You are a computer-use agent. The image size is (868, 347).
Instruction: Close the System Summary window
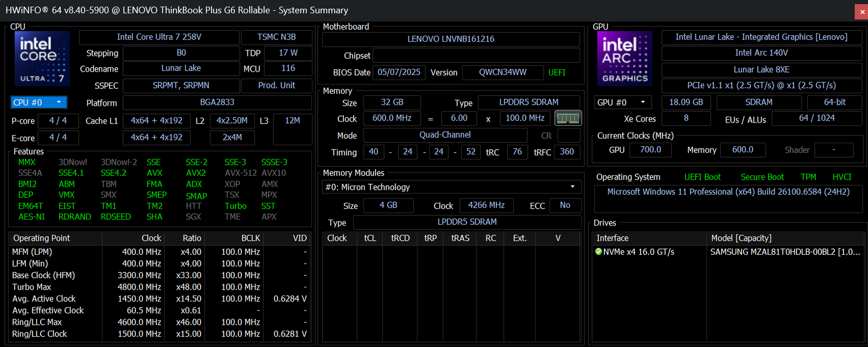pyautogui.click(x=861, y=11)
